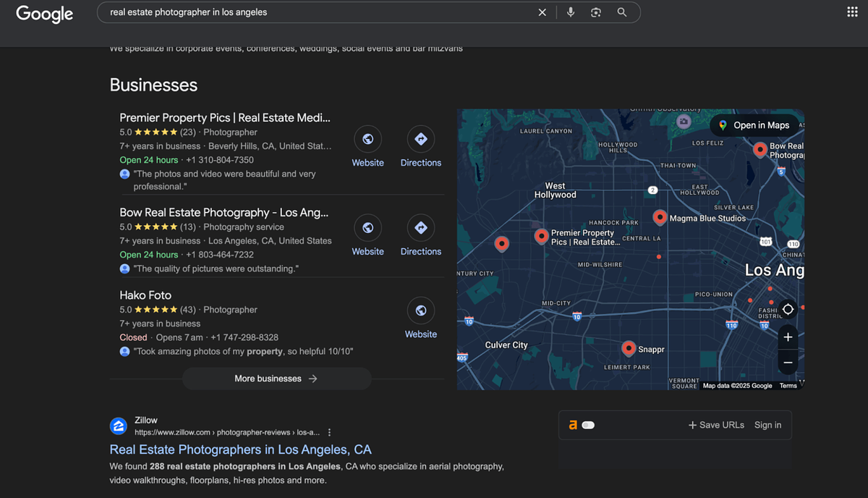Select the Snappr pin on the map
The width and height of the screenshot is (868, 498).
click(629, 348)
